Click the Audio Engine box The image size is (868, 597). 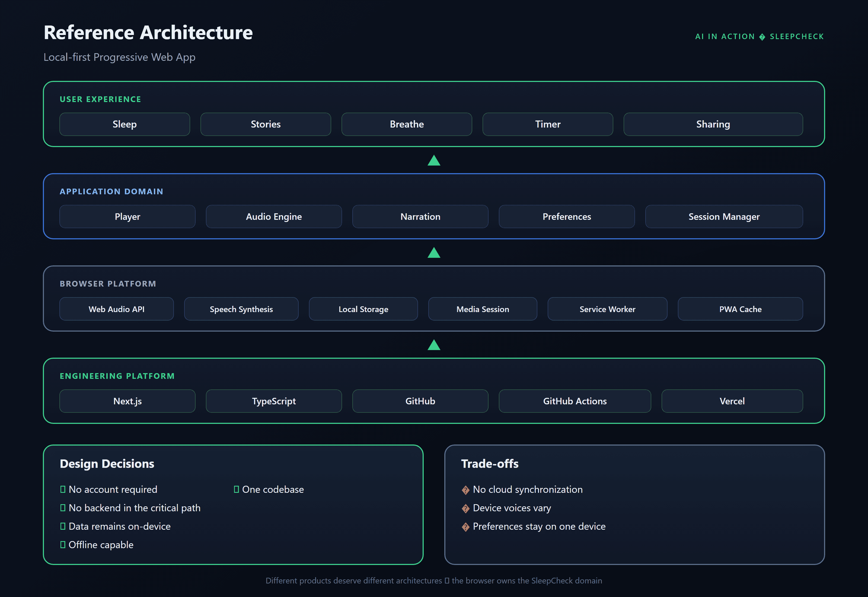[274, 217]
